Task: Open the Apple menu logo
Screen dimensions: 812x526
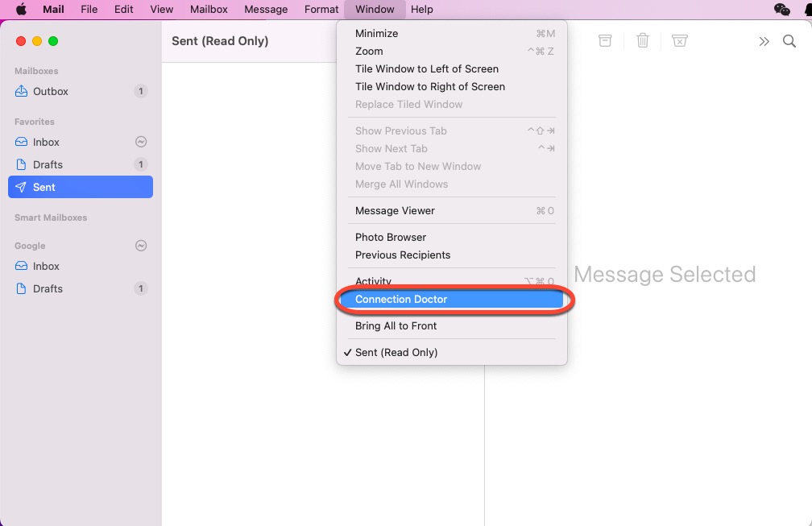Action: tap(21, 10)
